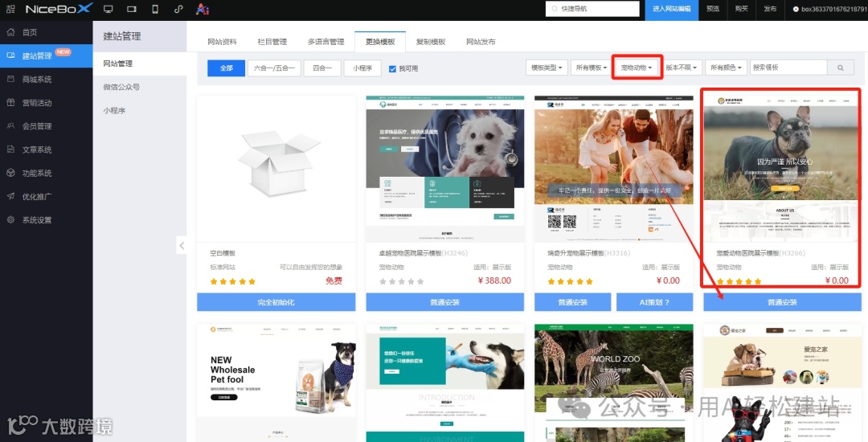
Task: Click the desktop preview icon in top bar
Action: click(x=108, y=10)
